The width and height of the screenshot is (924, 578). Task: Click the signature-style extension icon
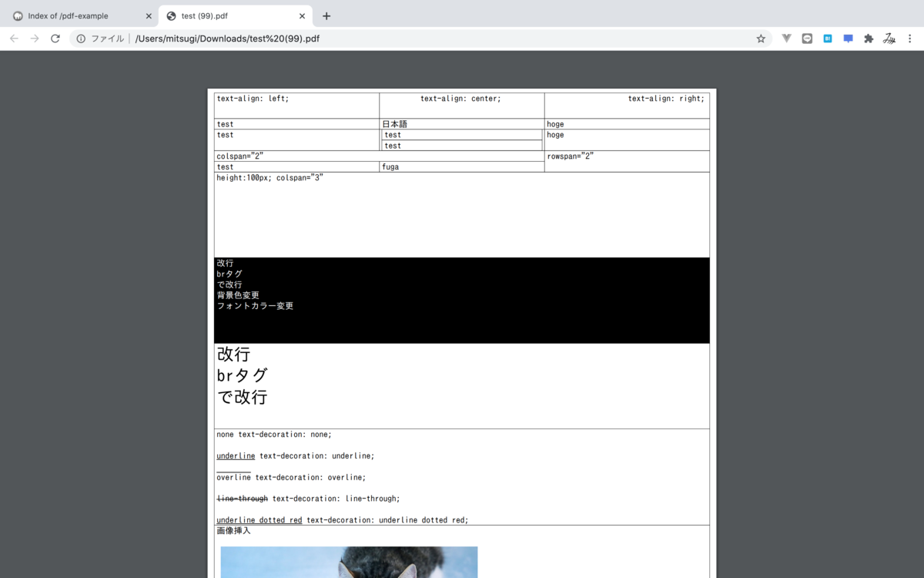pos(889,38)
